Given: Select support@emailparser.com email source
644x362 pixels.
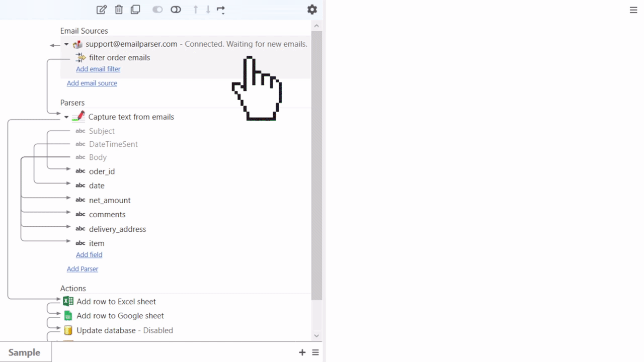Looking at the screenshot, I should (131, 44).
